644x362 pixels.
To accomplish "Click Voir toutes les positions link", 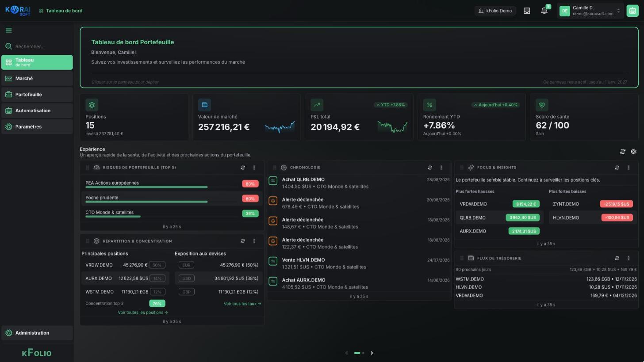I will 143,312.
